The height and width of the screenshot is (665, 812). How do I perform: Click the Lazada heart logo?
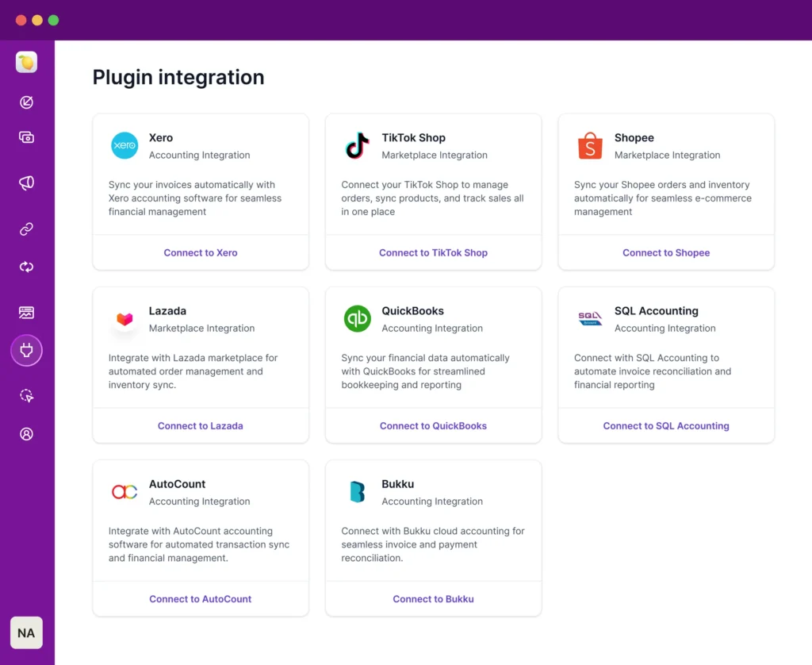(124, 318)
